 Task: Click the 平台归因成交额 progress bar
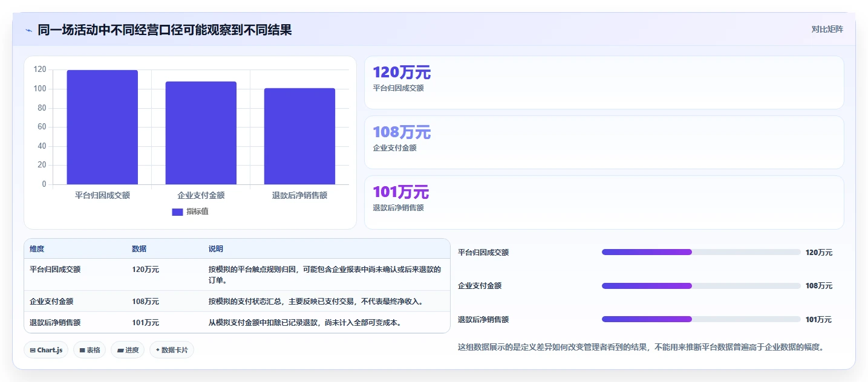click(x=701, y=252)
